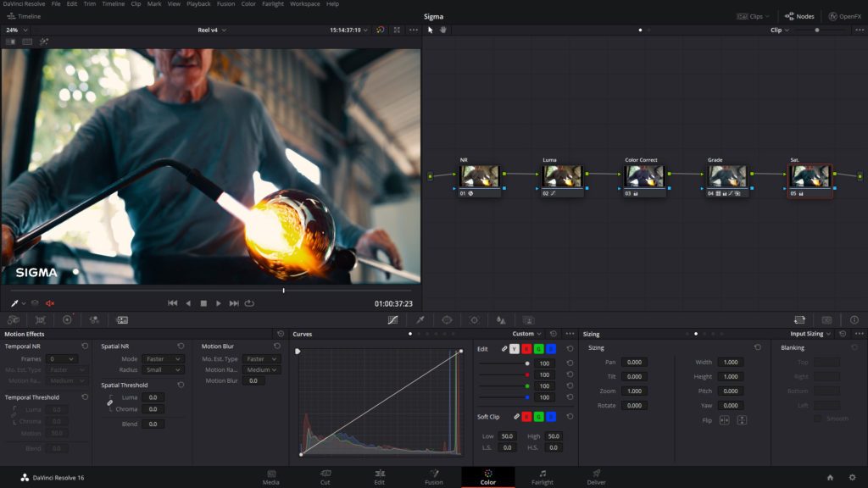Toggle the Nodes panel button
Screen dimensions: 868x488
coord(799,16)
